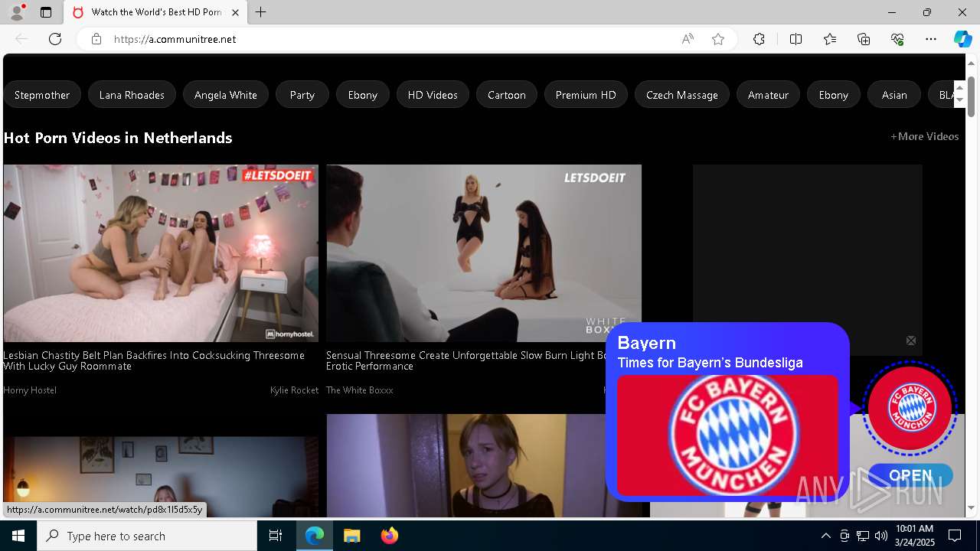Click the round FC Bayern logo badge
This screenshot has width=980, height=551.
point(910,408)
